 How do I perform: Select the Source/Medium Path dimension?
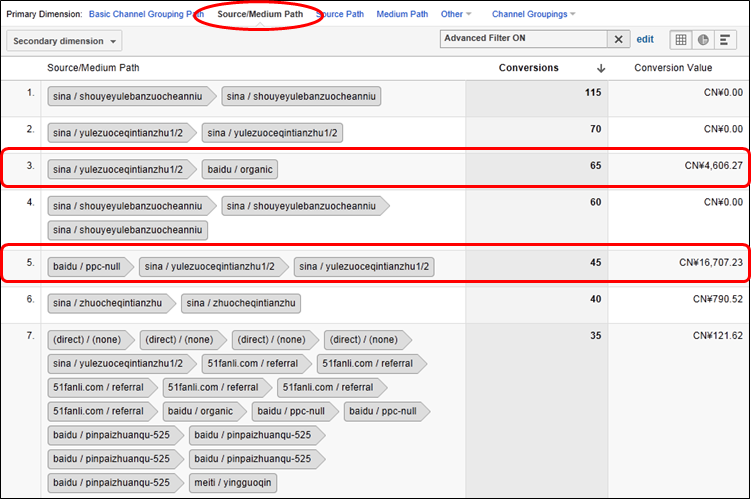tap(258, 14)
